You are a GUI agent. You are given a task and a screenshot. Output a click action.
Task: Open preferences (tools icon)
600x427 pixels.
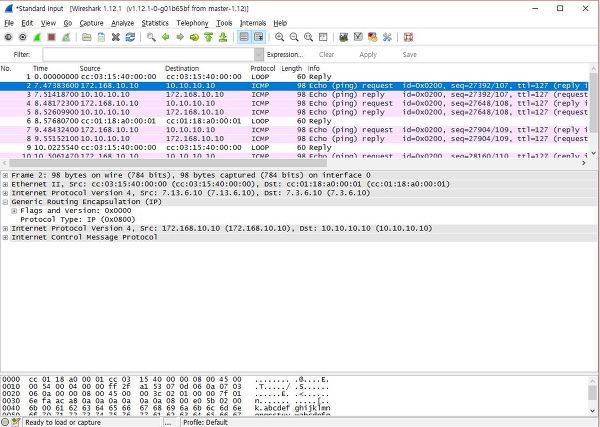[x=387, y=37]
